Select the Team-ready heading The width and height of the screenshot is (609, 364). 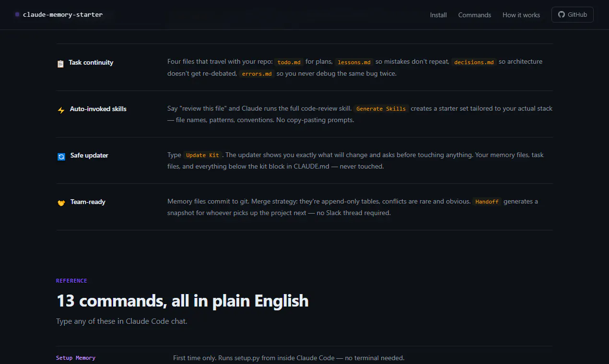coord(88,202)
